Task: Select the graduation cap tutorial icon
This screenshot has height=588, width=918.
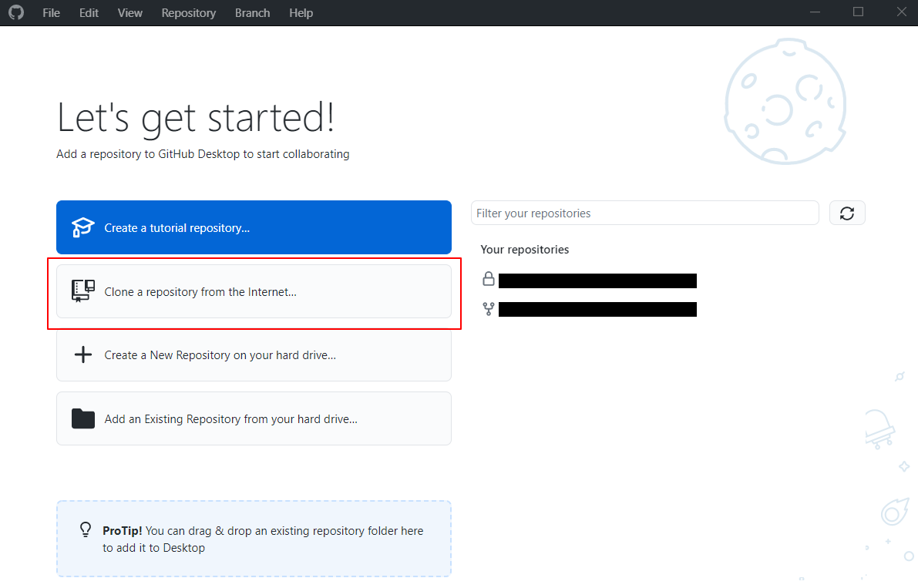Action: coord(82,227)
